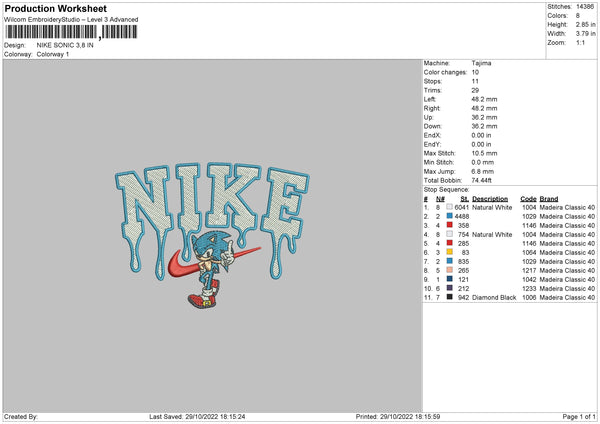Click the Page 1 of 1 footer text
Image resolution: width=600 pixels, height=424 pixels.
(x=579, y=417)
